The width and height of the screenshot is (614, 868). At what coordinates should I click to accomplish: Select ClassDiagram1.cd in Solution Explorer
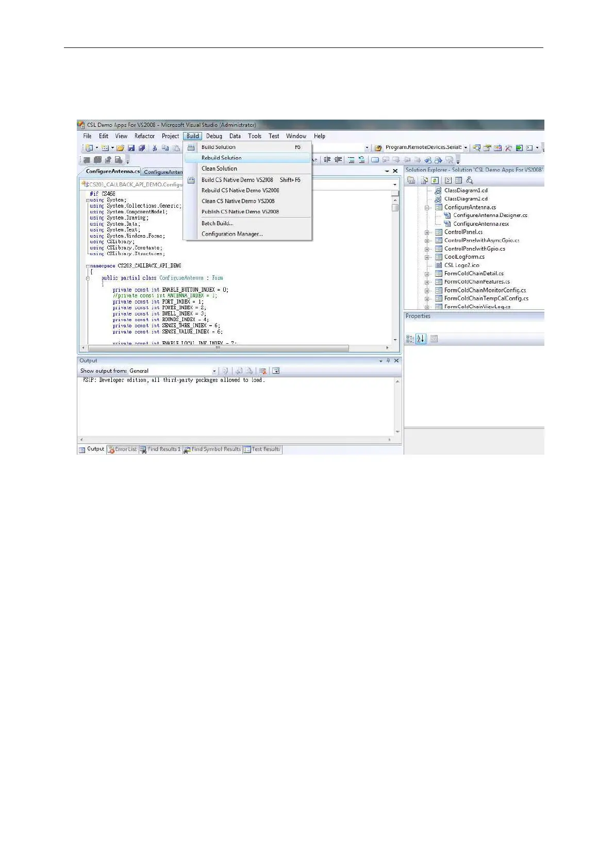click(466, 191)
